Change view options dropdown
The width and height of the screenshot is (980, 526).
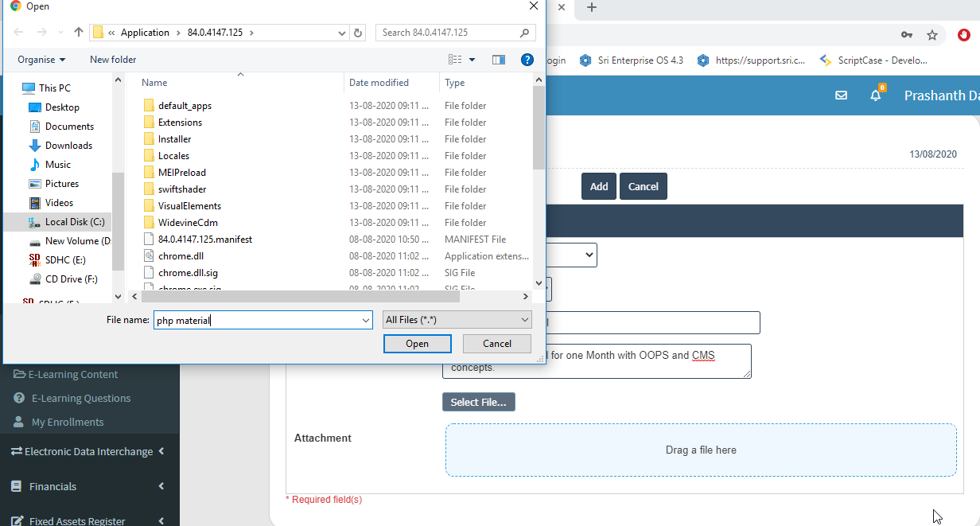472,60
